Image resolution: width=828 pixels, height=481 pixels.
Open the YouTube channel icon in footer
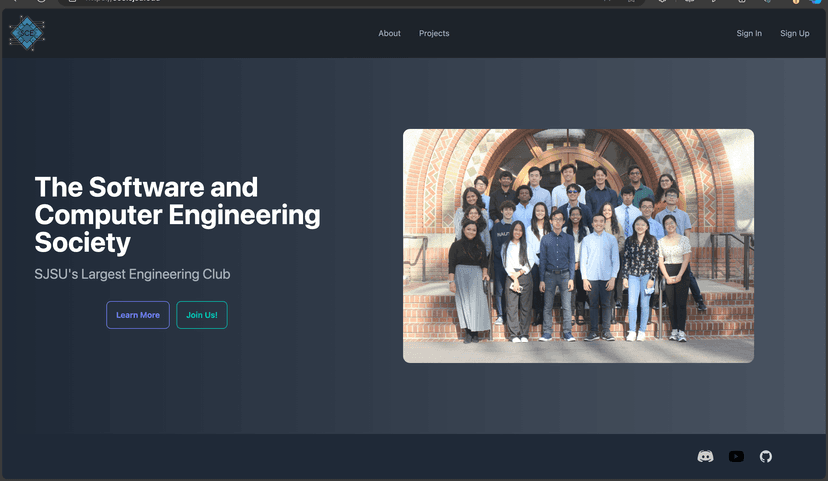pos(736,456)
